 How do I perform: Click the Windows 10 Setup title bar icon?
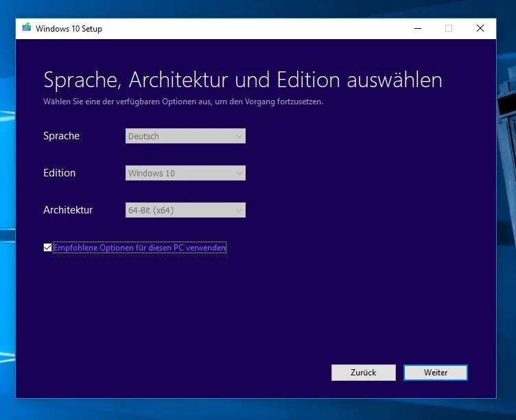click(26, 27)
